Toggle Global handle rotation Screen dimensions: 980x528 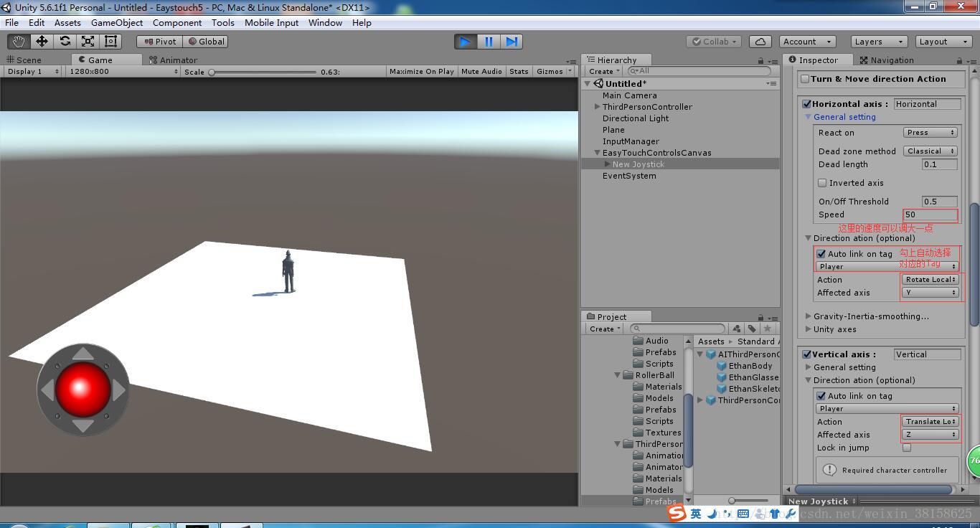pyautogui.click(x=207, y=42)
